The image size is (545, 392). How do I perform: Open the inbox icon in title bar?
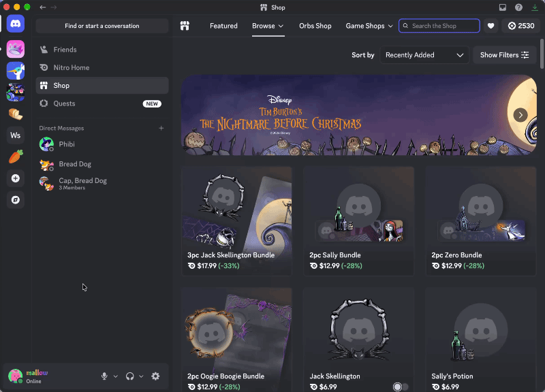pyautogui.click(x=503, y=7)
